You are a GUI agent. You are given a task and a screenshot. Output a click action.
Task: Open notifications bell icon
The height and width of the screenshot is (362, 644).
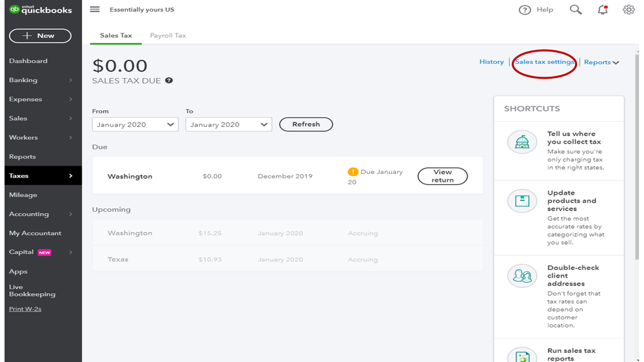[603, 10]
